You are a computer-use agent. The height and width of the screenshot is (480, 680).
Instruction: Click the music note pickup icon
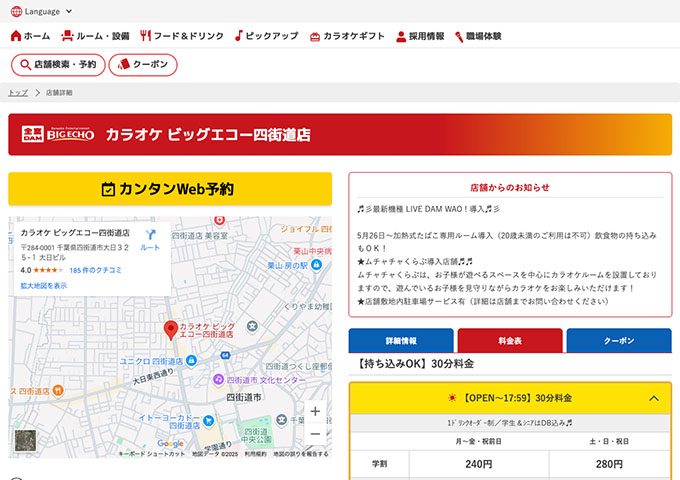pos(239,36)
